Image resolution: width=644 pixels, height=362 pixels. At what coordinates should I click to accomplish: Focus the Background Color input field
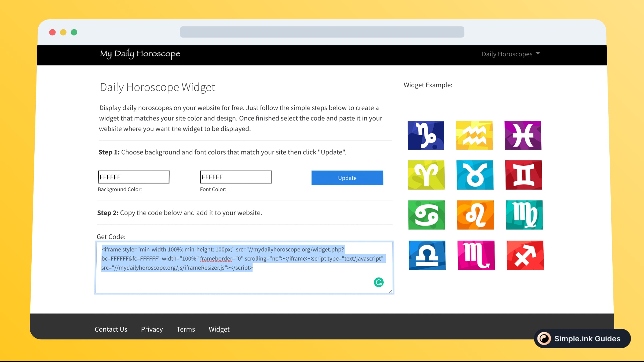click(x=134, y=177)
